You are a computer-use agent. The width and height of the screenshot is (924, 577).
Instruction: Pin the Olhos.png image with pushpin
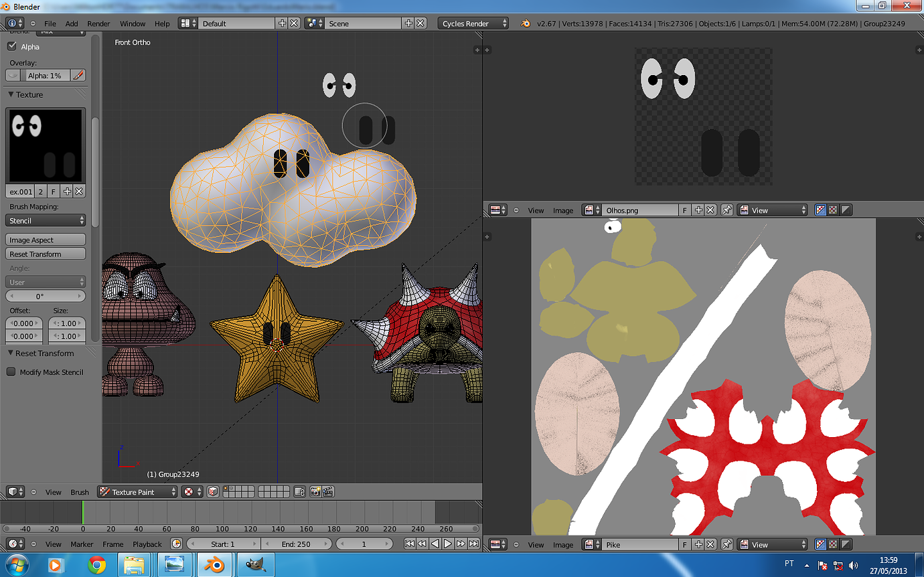pos(726,210)
